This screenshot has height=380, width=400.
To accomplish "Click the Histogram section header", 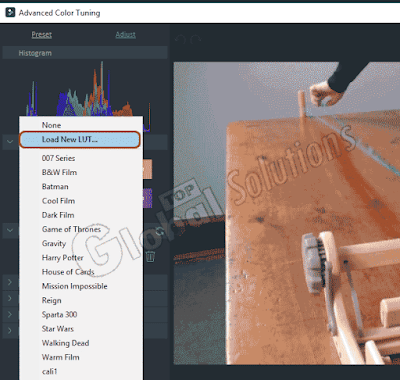I will (85, 53).
